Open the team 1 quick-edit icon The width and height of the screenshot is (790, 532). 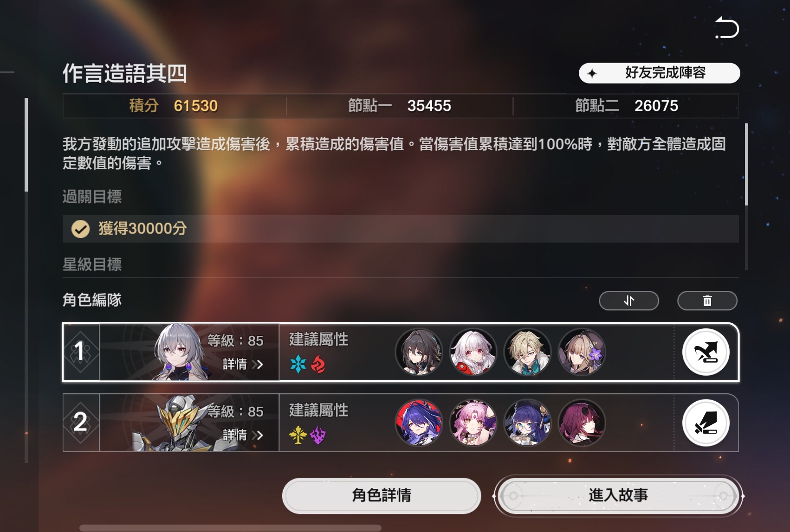coord(706,352)
